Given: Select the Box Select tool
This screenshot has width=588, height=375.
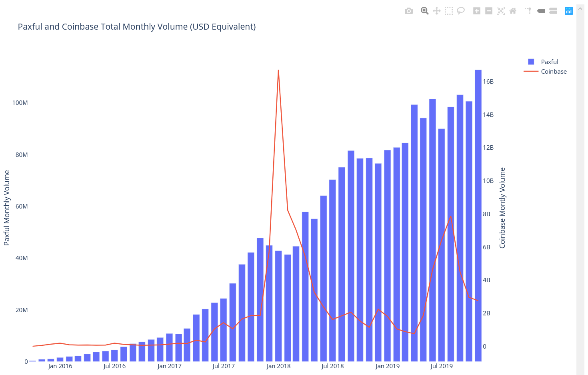Looking at the screenshot, I should pos(449,11).
